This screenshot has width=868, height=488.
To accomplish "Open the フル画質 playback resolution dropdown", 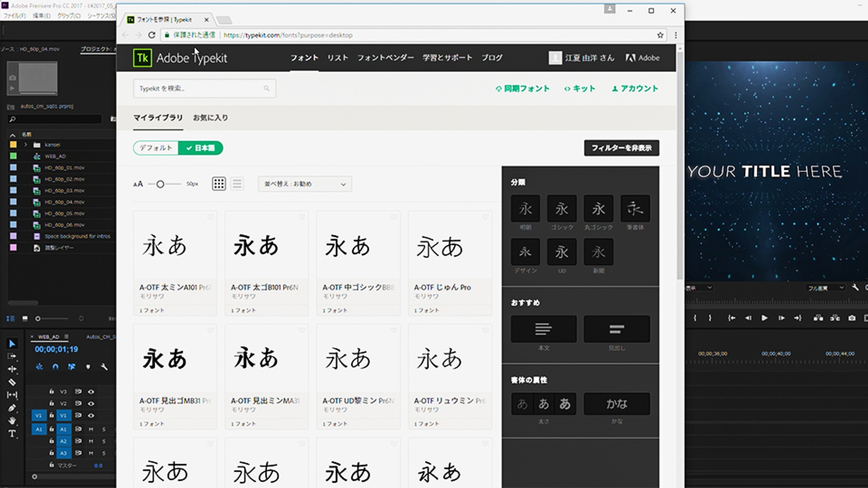I will click(825, 288).
